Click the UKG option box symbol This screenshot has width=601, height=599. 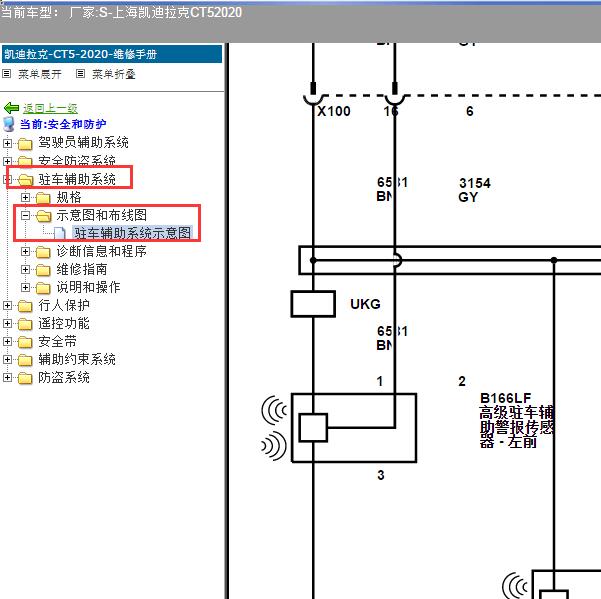[x=313, y=304]
